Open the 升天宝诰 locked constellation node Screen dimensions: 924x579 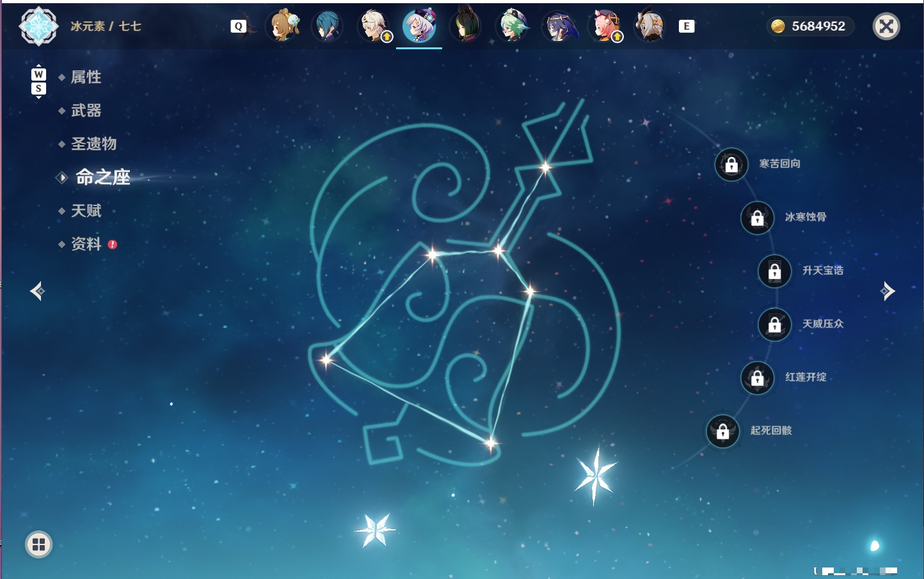(775, 271)
